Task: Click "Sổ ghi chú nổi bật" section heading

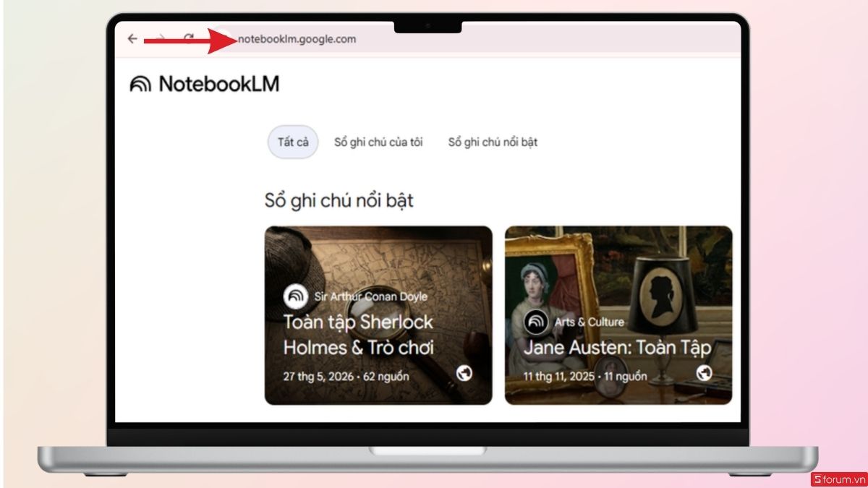Action: pyautogui.click(x=339, y=200)
